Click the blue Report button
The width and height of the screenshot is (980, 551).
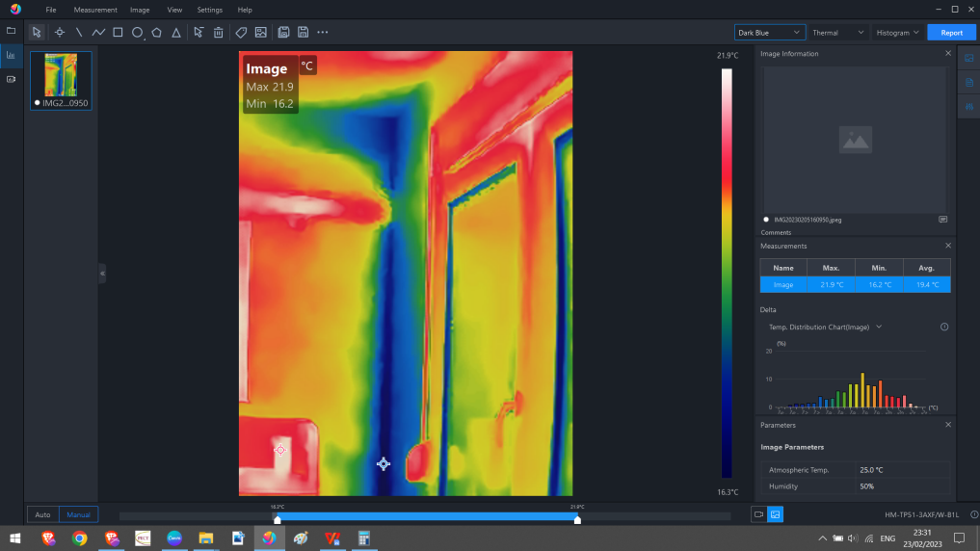pos(951,33)
